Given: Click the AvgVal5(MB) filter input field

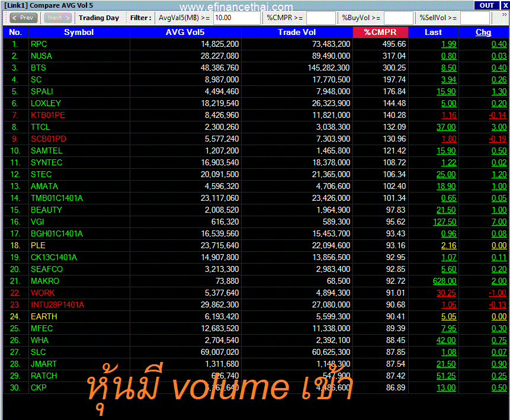Looking at the screenshot, I should click(x=237, y=18).
